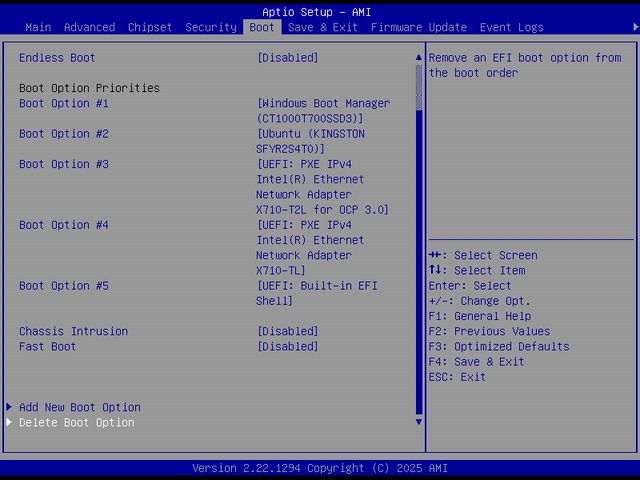The image size is (640, 480).
Task: Click Select Item key hint
Action: tap(477, 271)
